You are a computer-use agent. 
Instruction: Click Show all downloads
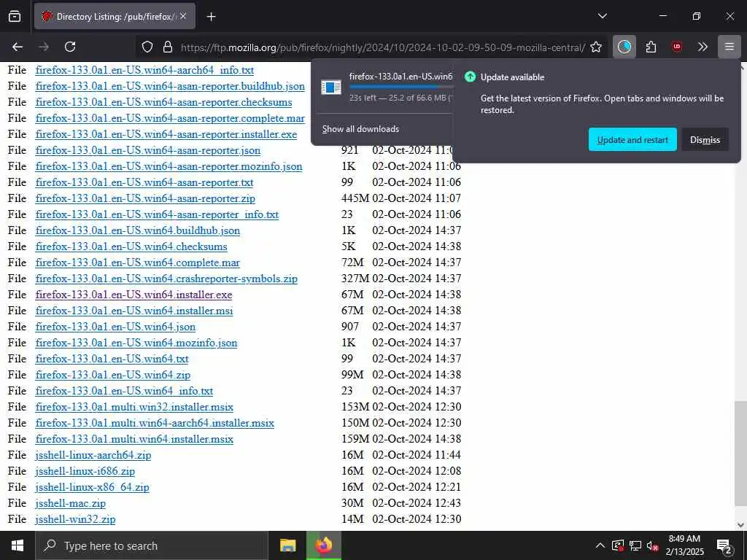coord(360,129)
